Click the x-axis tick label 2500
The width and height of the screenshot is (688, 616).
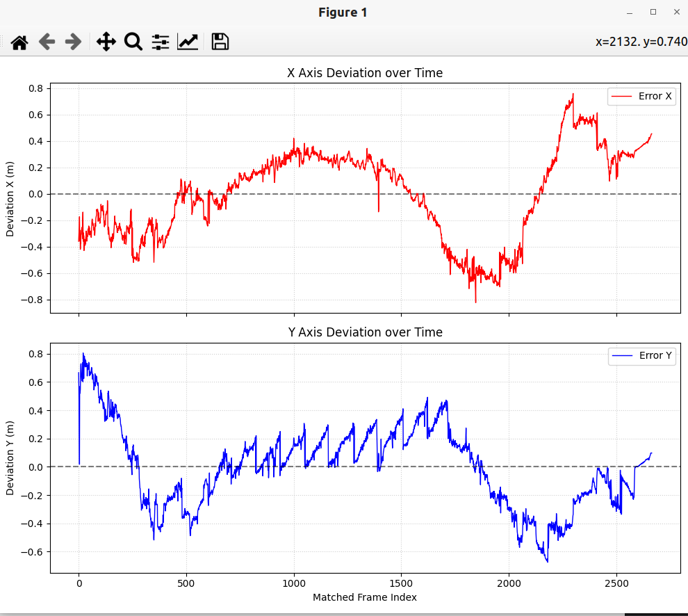(x=616, y=583)
